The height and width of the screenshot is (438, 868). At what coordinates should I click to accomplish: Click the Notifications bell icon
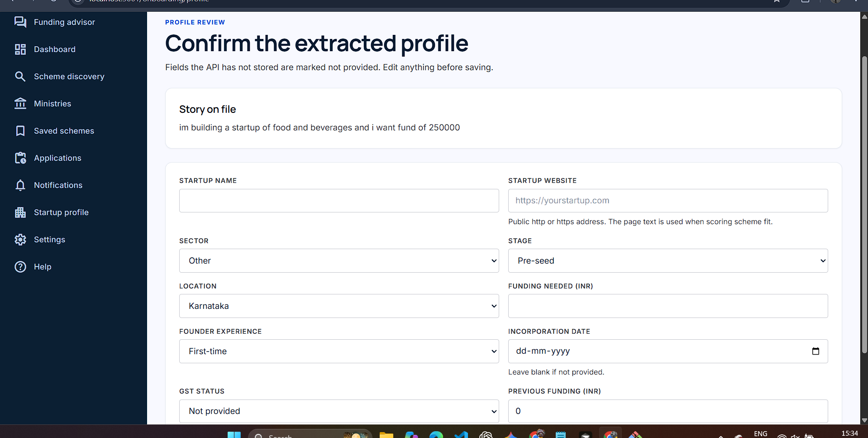(x=20, y=185)
